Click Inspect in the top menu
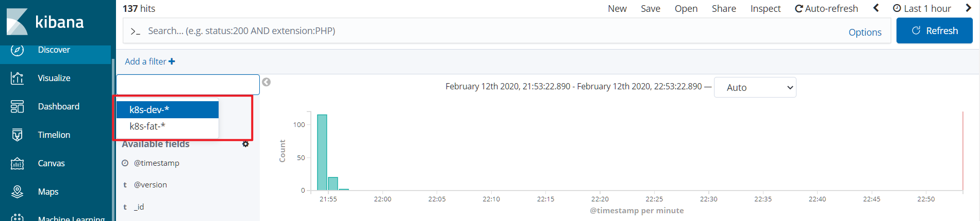980x221 pixels. (x=765, y=8)
